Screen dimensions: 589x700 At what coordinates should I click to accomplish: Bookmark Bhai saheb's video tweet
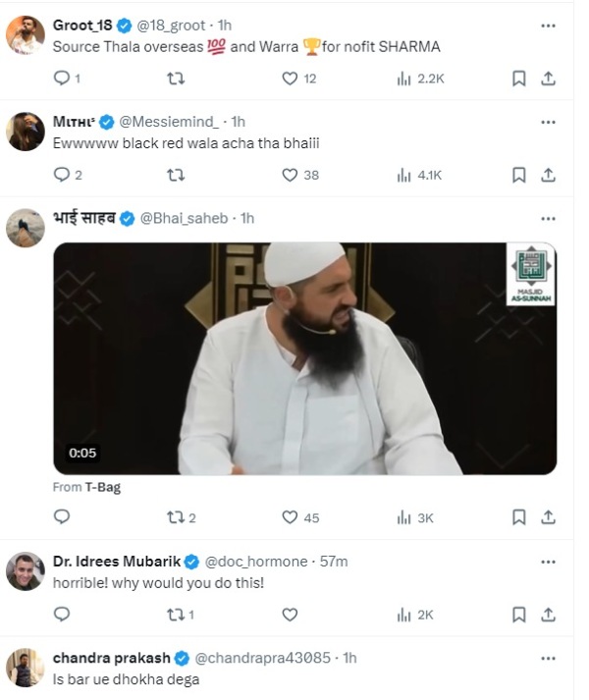pyautogui.click(x=519, y=517)
